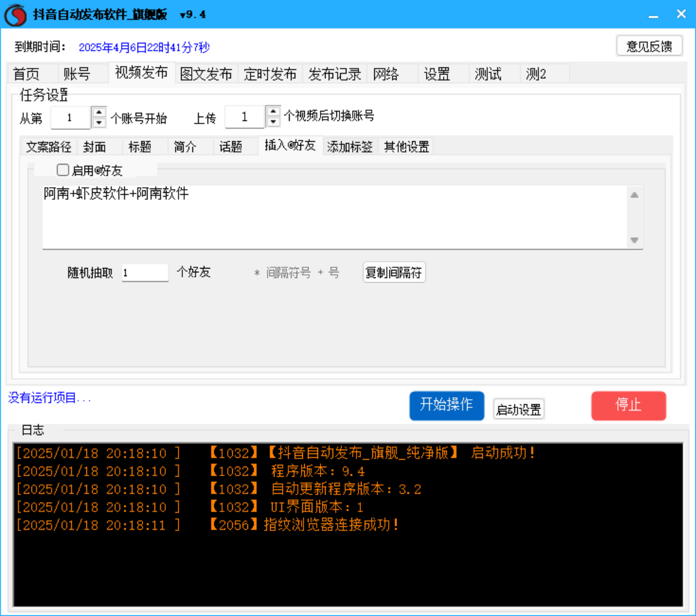Click the log line 程序版本：9.4
Screen dimensions: 696x616
191,472
